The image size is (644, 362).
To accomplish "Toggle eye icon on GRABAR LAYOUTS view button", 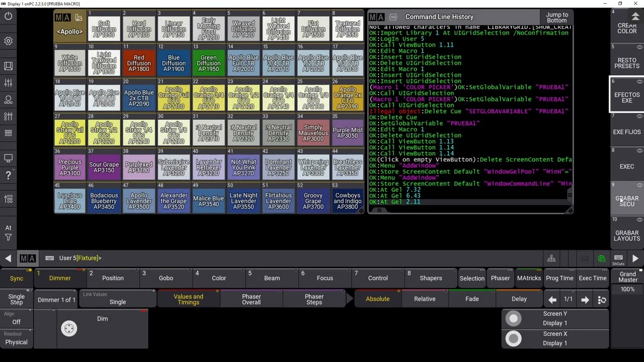I will (639, 220).
